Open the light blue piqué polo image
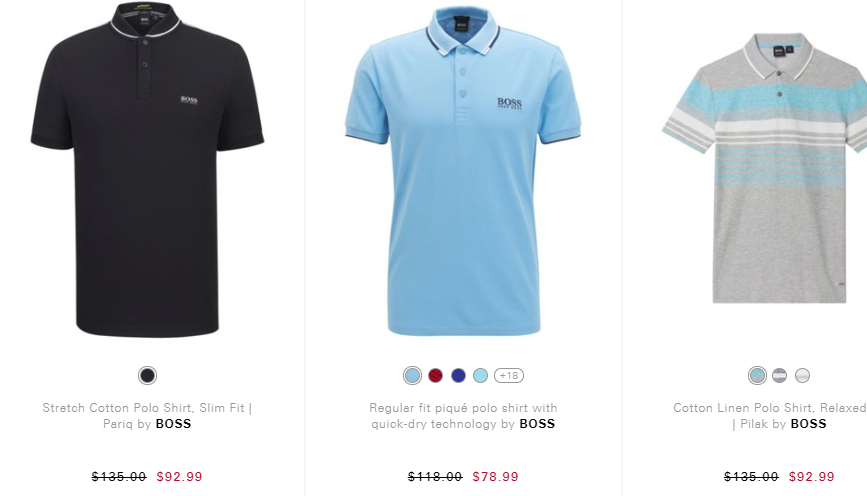 pyautogui.click(x=463, y=170)
